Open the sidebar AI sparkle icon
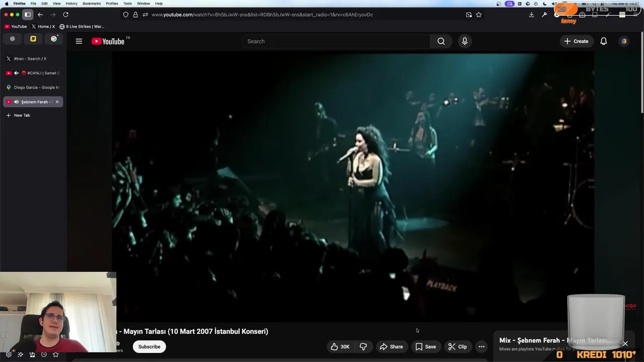Image resolution: width=644 pixels, height=362 pixels. point(20,354)
